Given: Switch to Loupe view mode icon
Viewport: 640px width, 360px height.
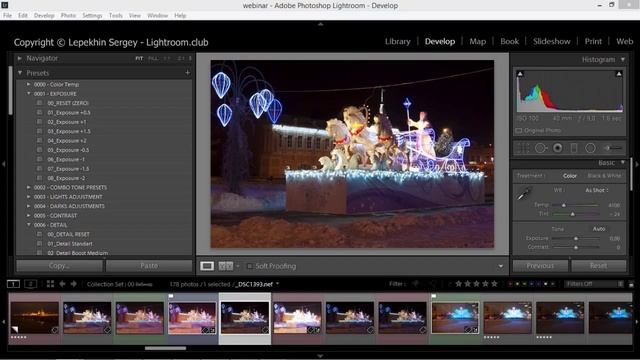Looking at the screenshot, I should (207, 266).
